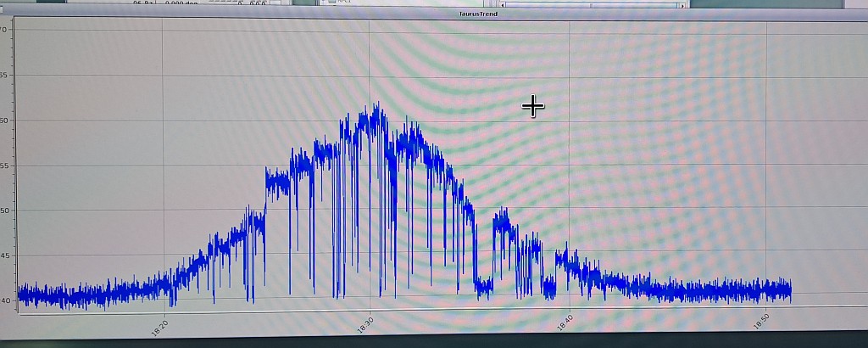Viewport: 868px width, 348px height.
Task: Click the 50 value on Y axis
Action: coord(3,210)
